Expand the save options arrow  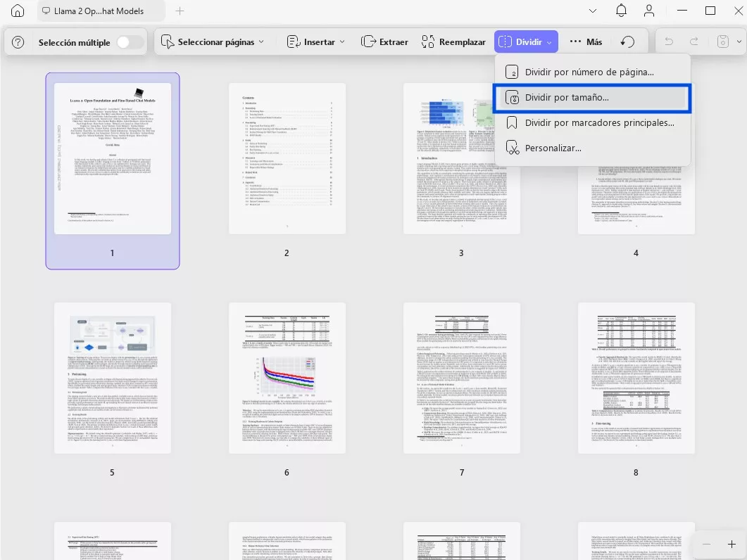point(739,42)
